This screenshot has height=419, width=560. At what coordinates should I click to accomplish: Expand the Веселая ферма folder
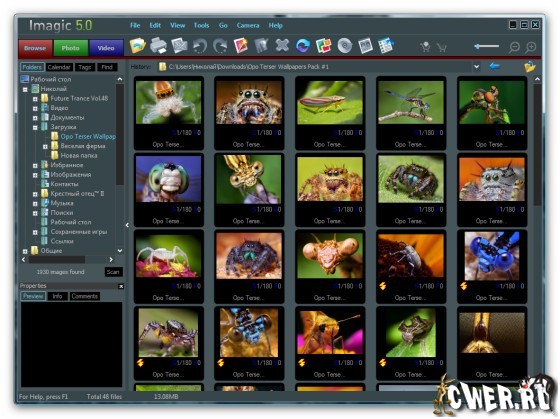pyautogui.click(x=45, y=146)
